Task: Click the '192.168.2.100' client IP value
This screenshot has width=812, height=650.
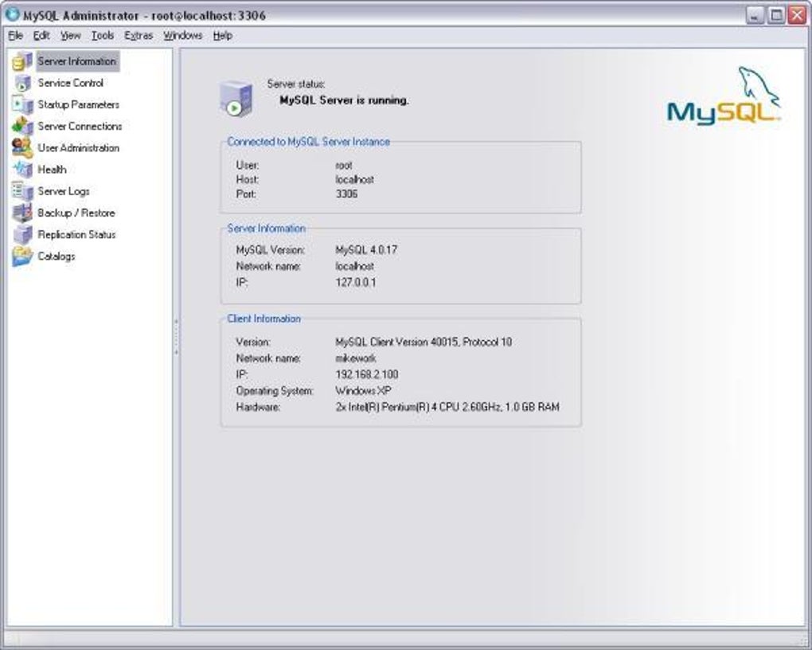Action: [367, 374]
